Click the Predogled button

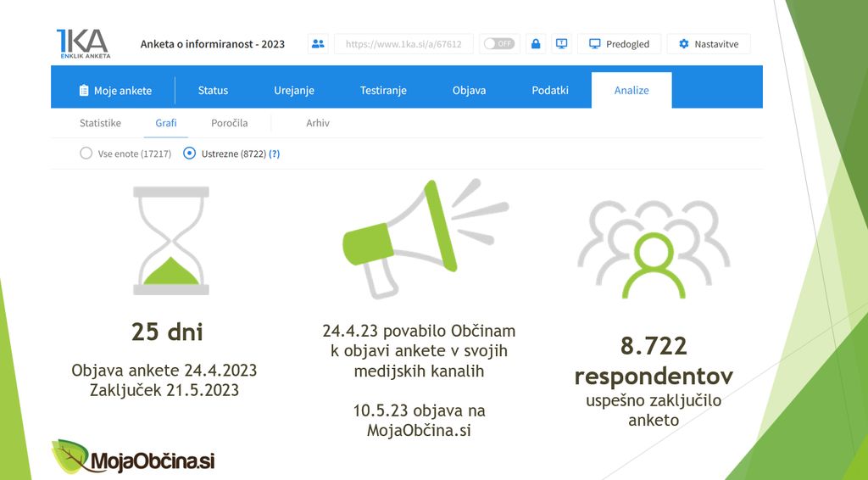pos(619,44)
